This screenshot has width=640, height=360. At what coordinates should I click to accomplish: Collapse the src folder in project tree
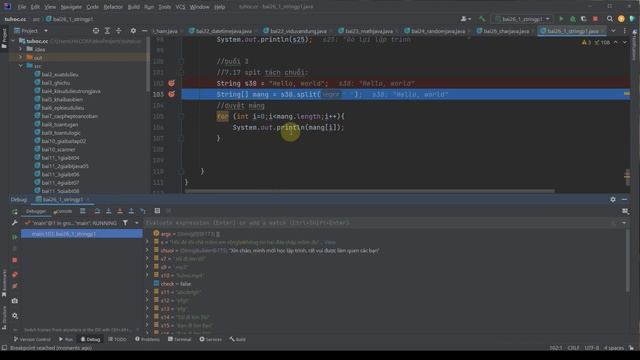21,66
